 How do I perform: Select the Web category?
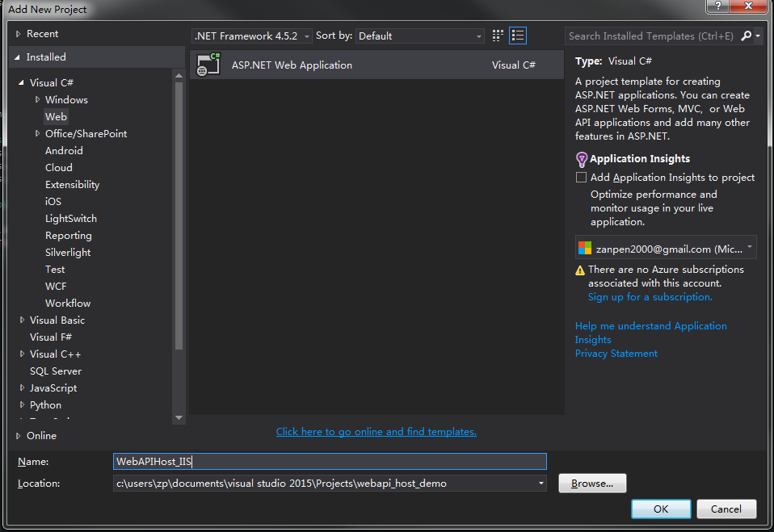[x=56, y=117]
